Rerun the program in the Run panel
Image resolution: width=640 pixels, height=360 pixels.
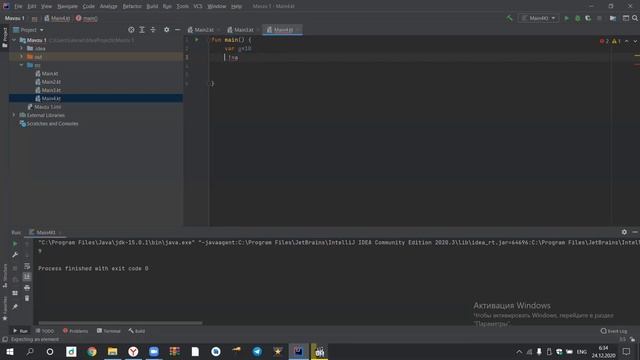(15, 244)
